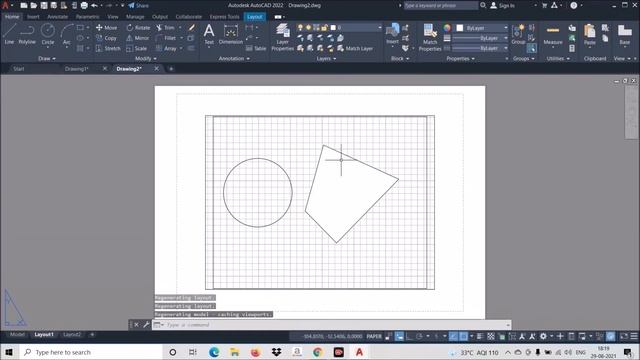Image resolution: width=640 pixels, height=360 pixels.
Task: Click the help search keyword field
Action: pyautogui.click(x=440, y=5)
